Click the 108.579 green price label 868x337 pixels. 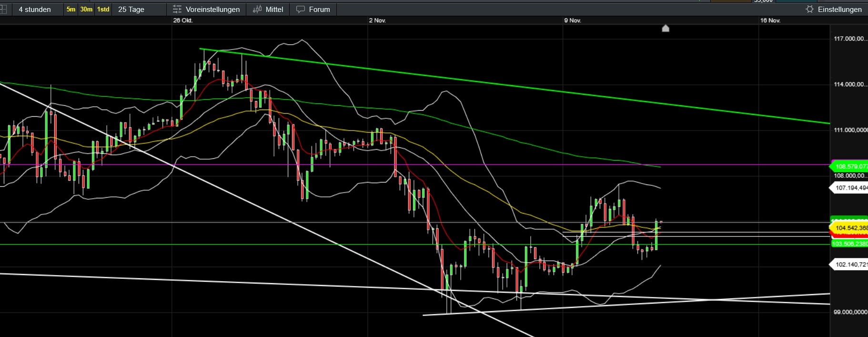click(x=850, y=166)
